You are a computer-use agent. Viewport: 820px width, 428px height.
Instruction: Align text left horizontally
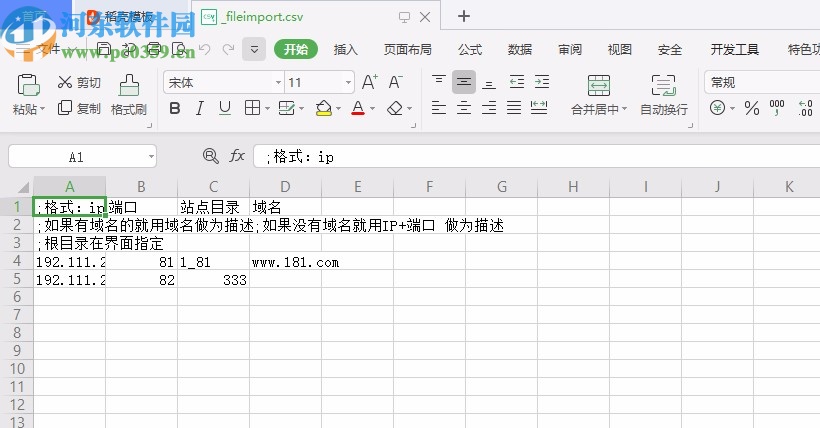pyautogui.click(x=439, y=108)
